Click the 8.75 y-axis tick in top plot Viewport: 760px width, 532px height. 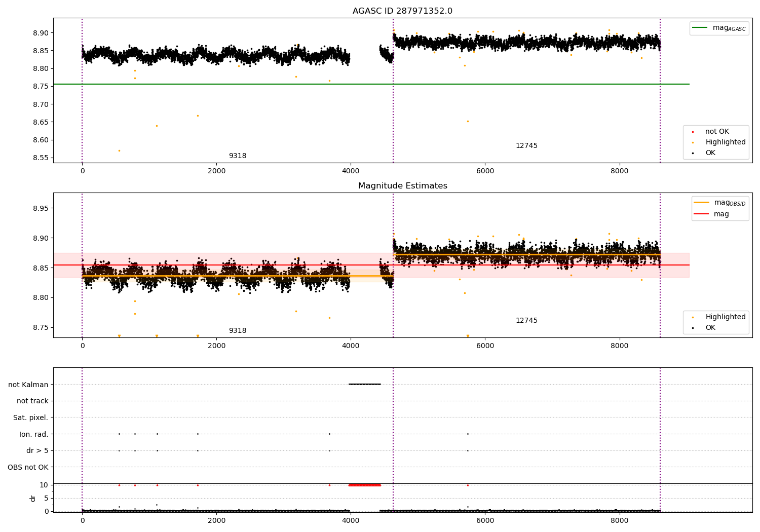(x=41, y=87)
